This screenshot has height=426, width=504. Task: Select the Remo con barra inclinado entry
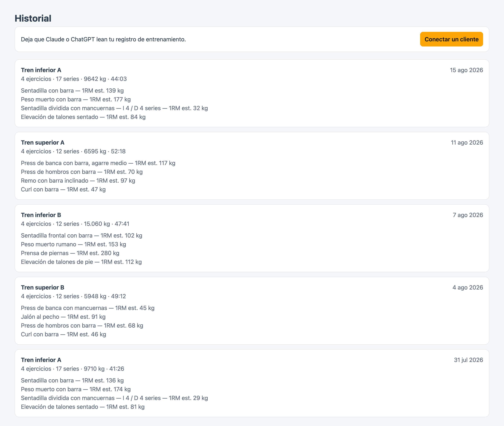click(78, 180)
